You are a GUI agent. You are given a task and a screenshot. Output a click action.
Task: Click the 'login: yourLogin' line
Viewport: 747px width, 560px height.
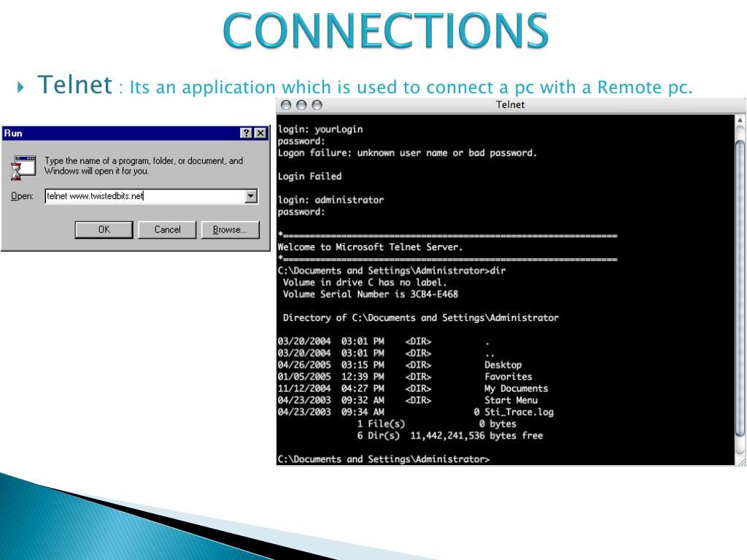[320, 129]
